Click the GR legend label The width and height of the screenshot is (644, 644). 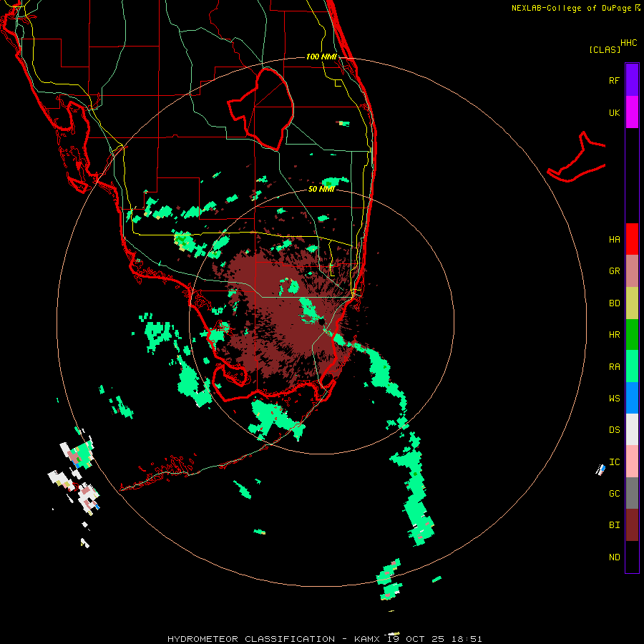click(614, 271)
